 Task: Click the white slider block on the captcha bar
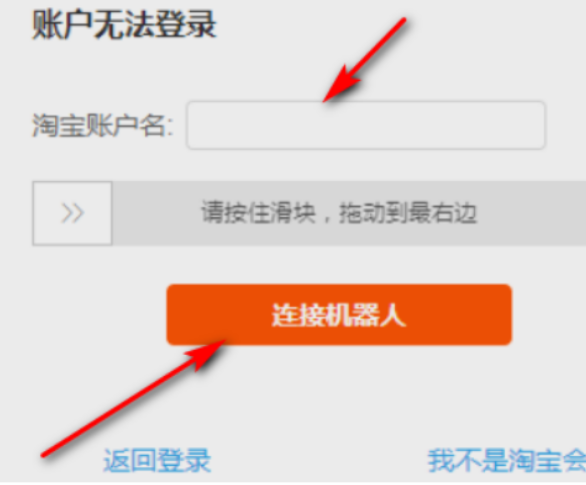72,213
